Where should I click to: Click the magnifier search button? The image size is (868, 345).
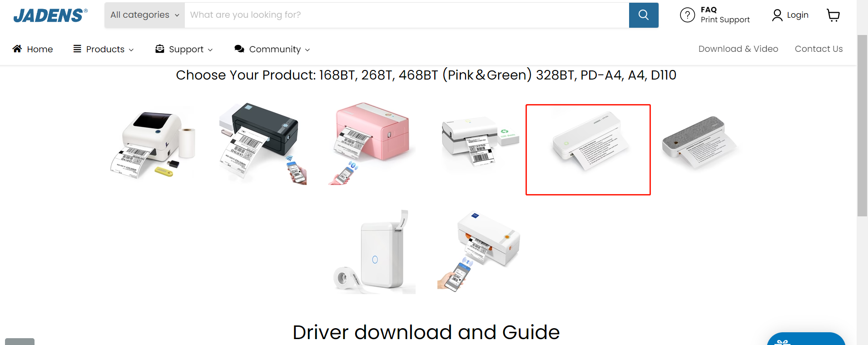point(644,15)
